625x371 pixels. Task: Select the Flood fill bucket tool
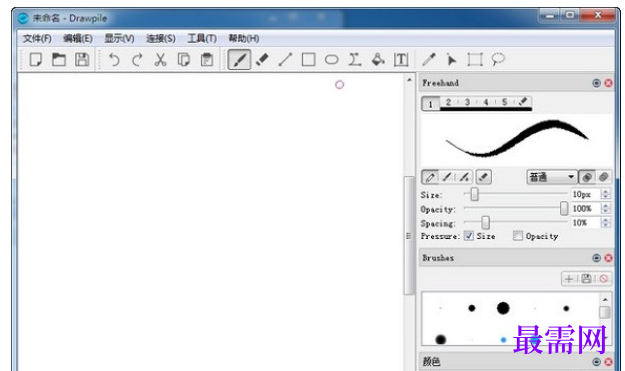378,60
